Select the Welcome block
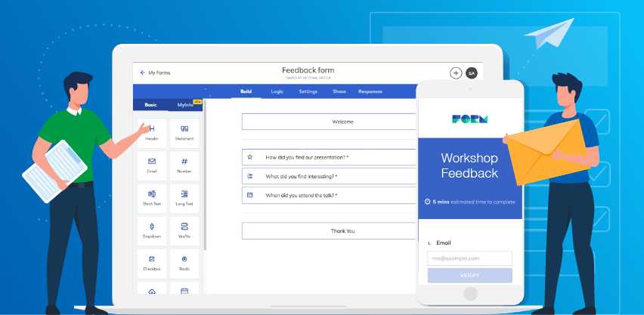Viewport: 644px width, 315px height. [x=329, y=122]
